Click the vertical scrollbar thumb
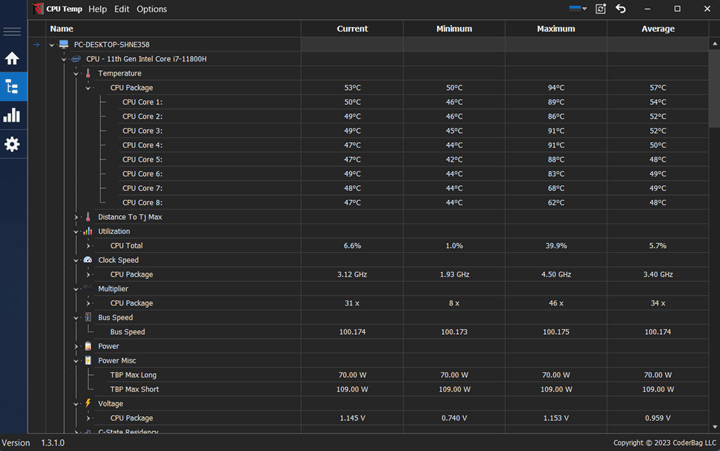This screenshot has height=451, width=720. (x=714, y=89)
